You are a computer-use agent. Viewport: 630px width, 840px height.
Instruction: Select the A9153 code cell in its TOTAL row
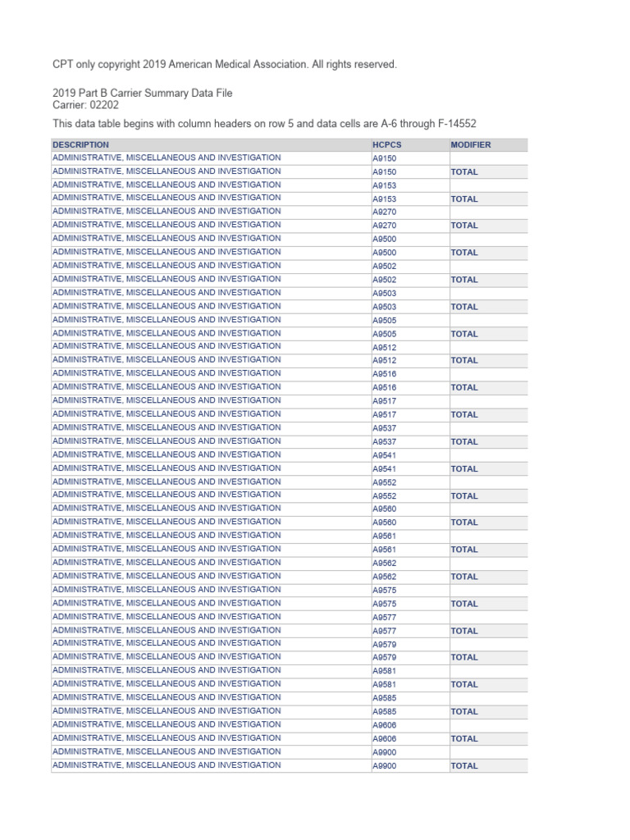(385, 199)
